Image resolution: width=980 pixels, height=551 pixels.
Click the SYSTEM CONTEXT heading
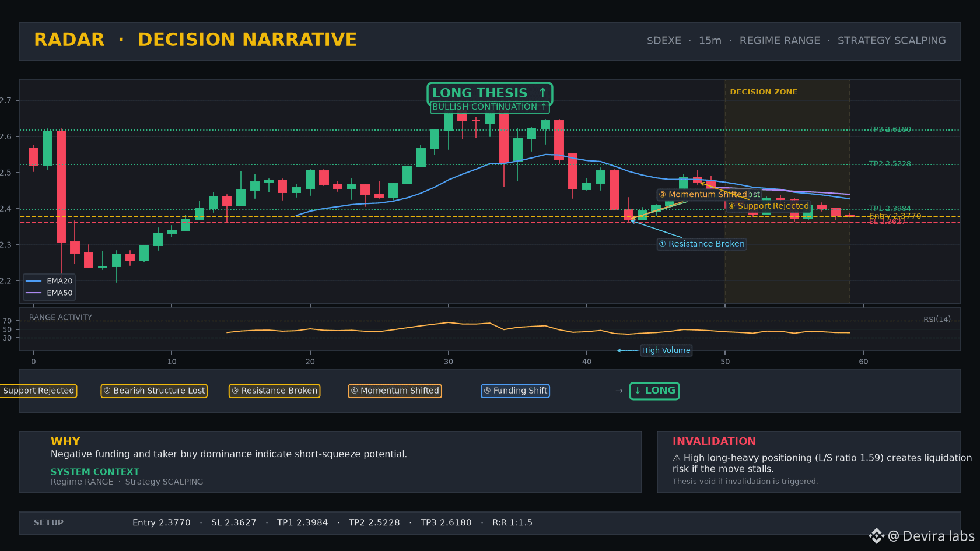coord(95,472)
